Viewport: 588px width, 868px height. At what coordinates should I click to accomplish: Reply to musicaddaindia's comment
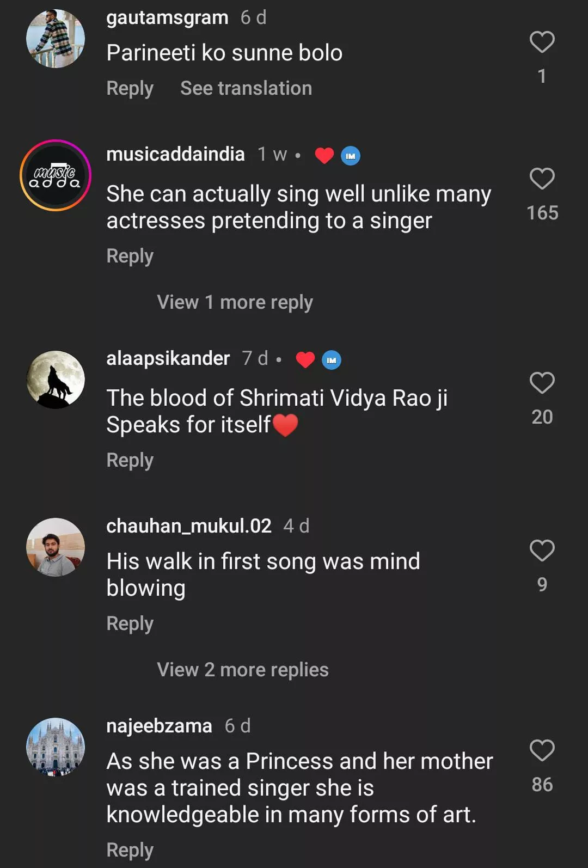(130, 256)
